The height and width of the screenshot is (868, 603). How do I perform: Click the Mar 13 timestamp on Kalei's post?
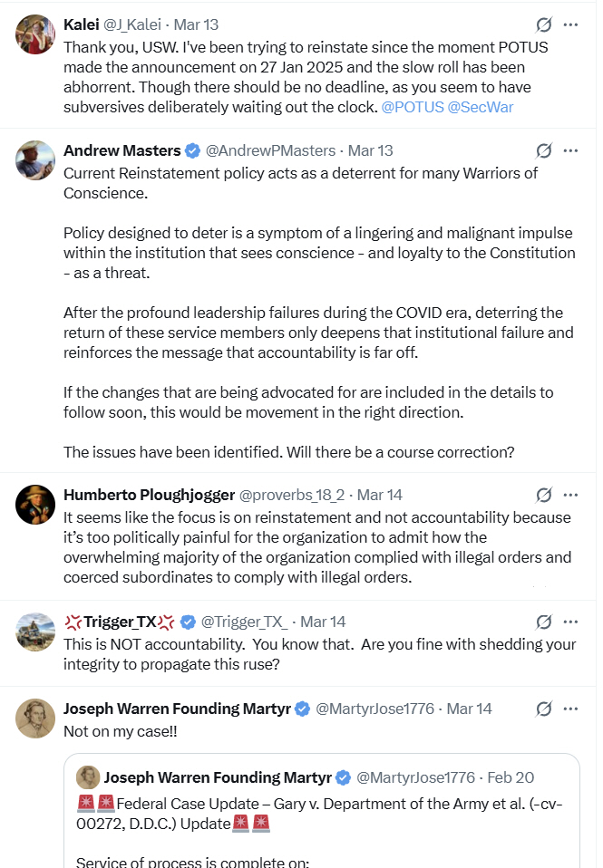pyautogui.click(x=194, y=24)
